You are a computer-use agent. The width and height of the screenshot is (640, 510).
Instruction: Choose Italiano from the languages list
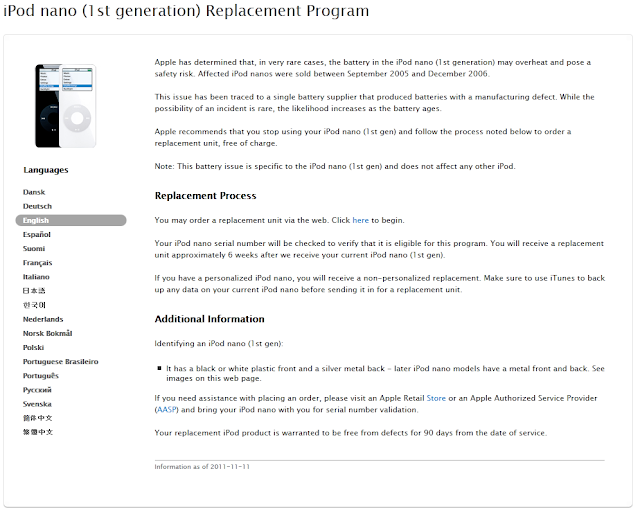pyautogui.click(x=36, y=277)
